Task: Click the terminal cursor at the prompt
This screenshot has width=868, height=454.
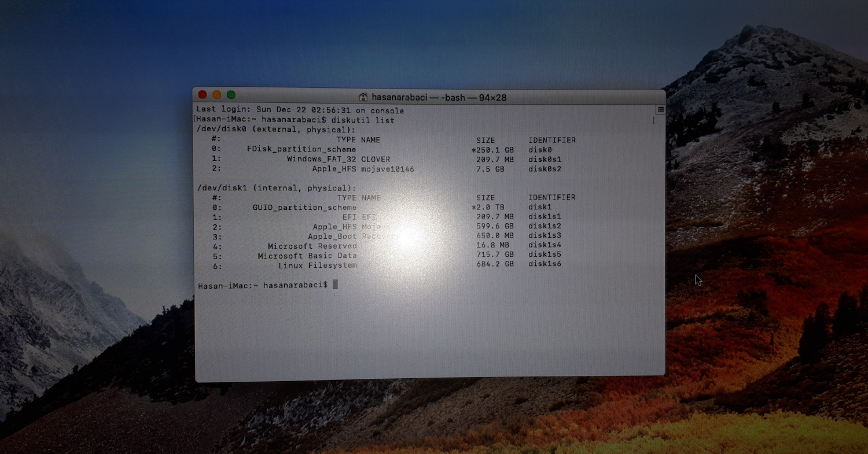Action: point(335,285)
